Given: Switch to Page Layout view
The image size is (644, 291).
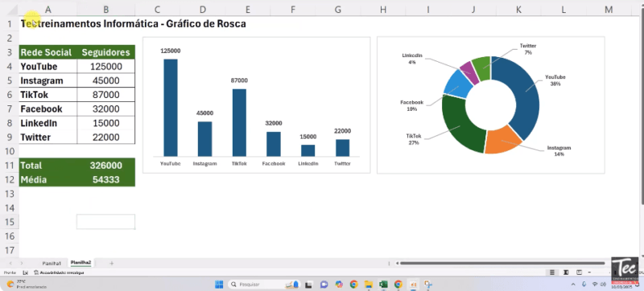Looking at the screenshot, I should coord(566,273).
